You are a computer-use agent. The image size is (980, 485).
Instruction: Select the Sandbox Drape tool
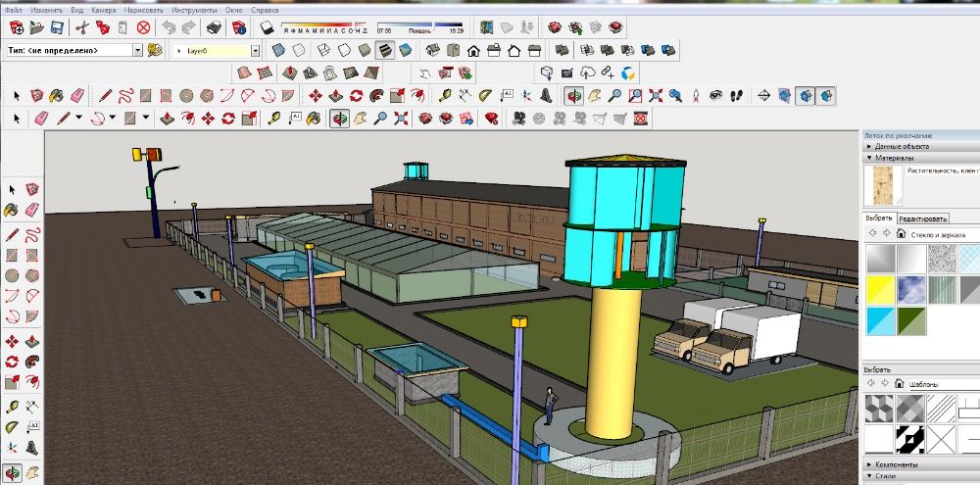click(330, 73)
